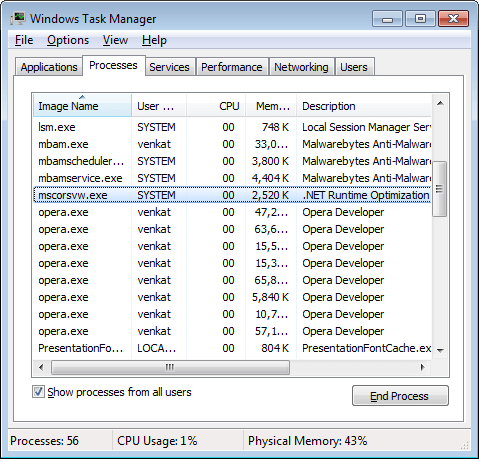Switch to the Applications tab
The width and height of the screenshot is (479, 459).
click(49, 67)
